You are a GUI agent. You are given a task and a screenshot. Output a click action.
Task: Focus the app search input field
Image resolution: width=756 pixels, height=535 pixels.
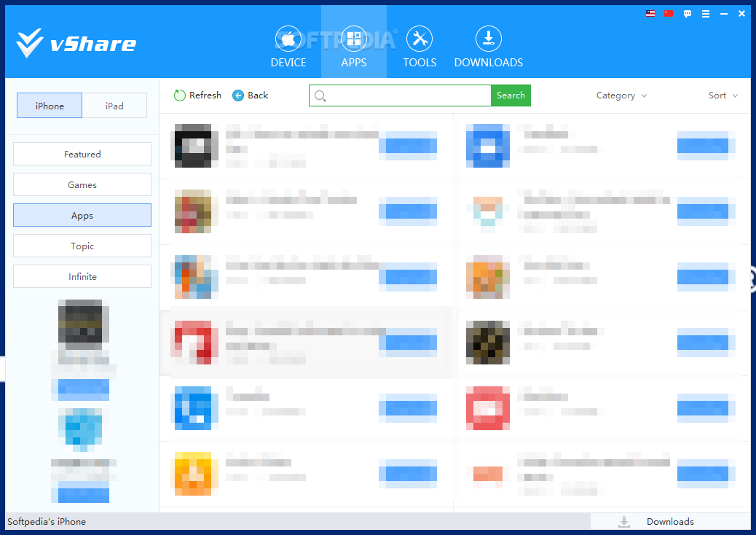(x=400, y=95)
